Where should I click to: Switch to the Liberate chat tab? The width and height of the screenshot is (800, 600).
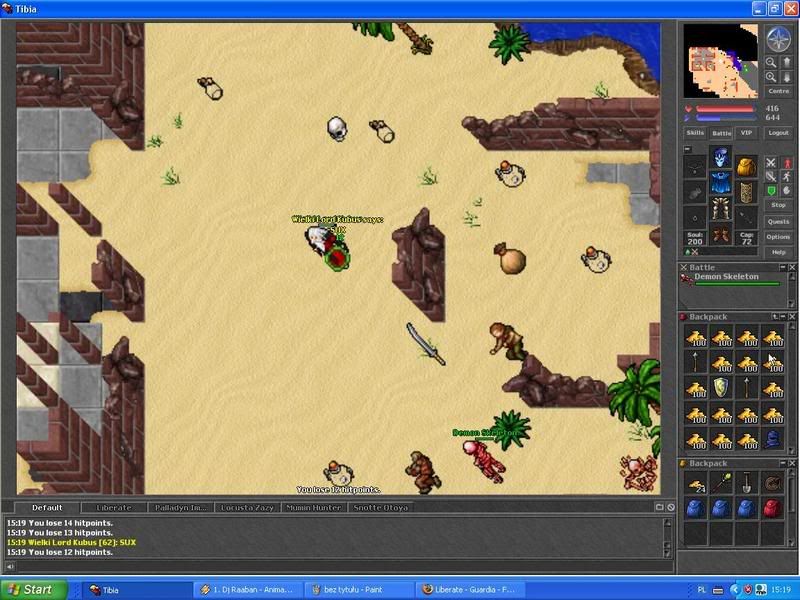tap(114, 508)
